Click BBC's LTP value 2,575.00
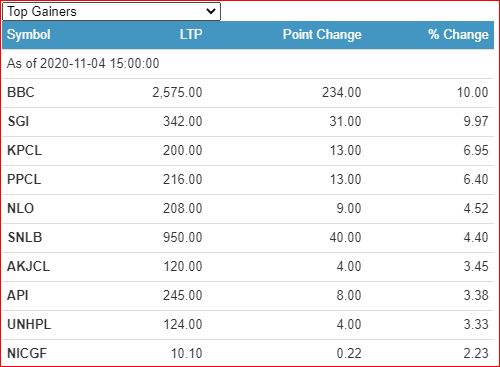Screen dimensions: 500x367 [177, 93]
